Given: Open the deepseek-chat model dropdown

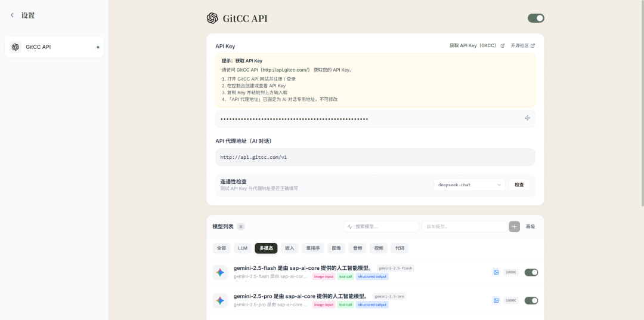Looking at the screenshot, I should point(469,184).
